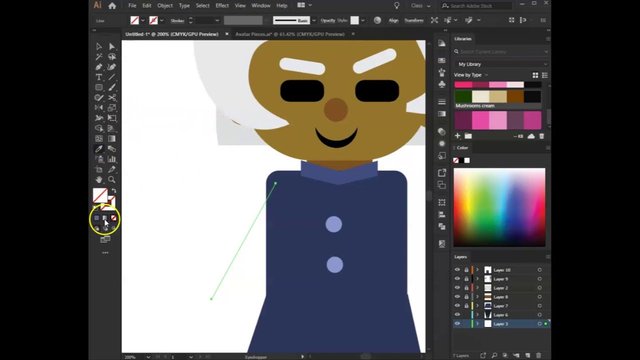Select the Eyedropper tool
Image resolution: width=640 pixels, height=360 pixels.
[x=99, y=149]
